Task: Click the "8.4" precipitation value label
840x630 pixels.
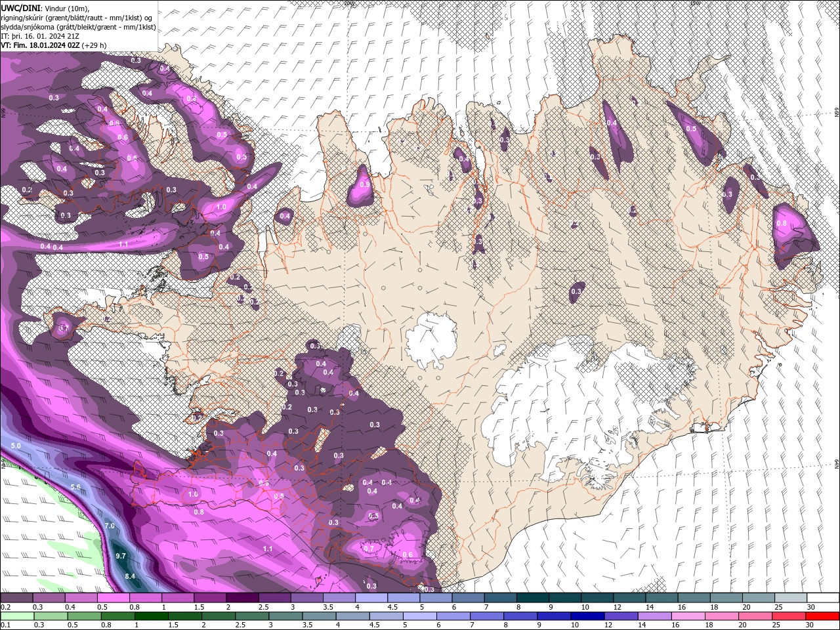Action: coord(130,576)
